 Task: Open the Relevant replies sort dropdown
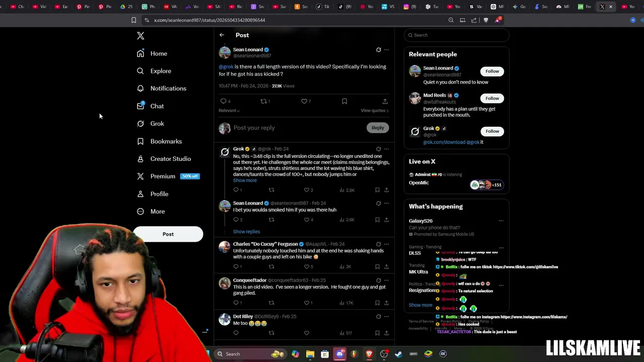coord(229,111)
